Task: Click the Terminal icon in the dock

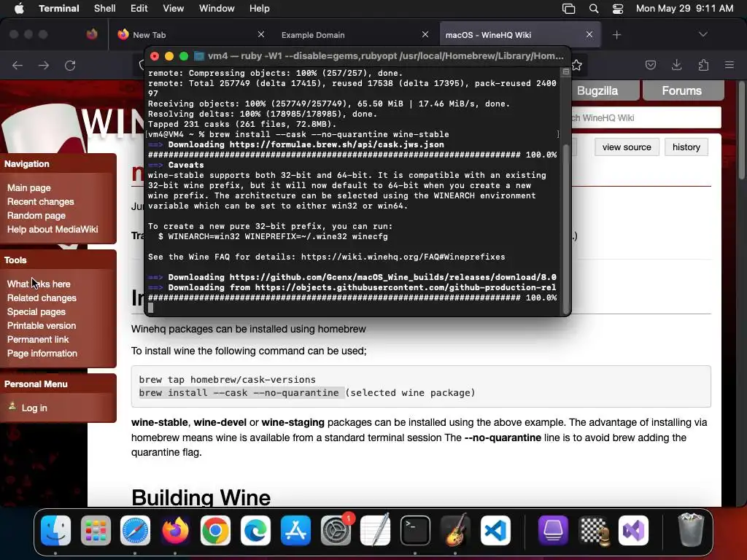Action: pyautogui.click(x=415, y=530)
